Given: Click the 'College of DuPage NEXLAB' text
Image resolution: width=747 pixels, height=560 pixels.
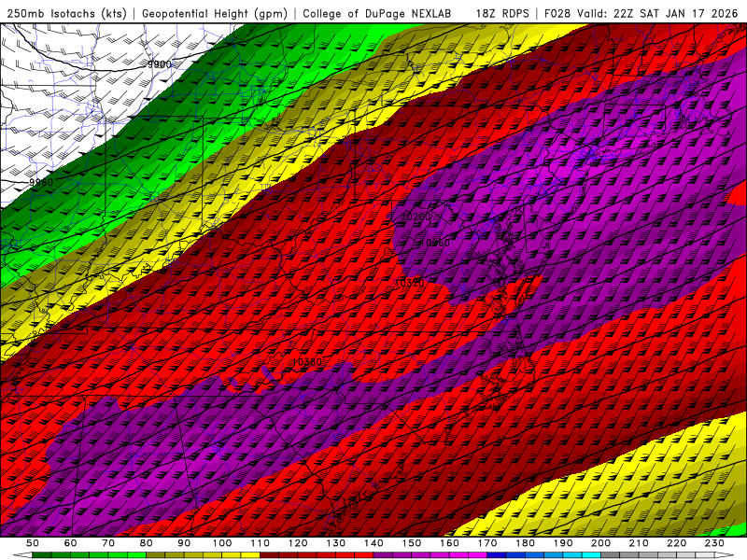Looking at the screenshot, I should [x=377, y=13].
